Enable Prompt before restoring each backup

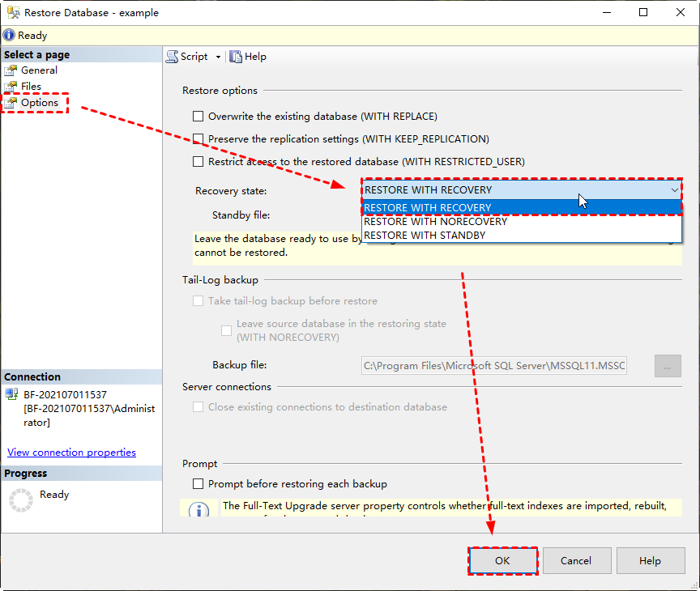(198, 483)
